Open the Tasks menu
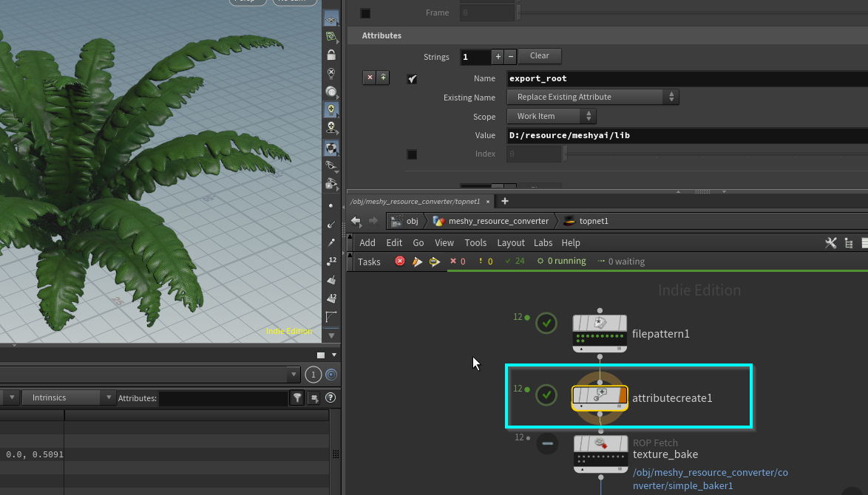Screen dimensions: 868x495 pyautogui.click(x=369, y=262)
